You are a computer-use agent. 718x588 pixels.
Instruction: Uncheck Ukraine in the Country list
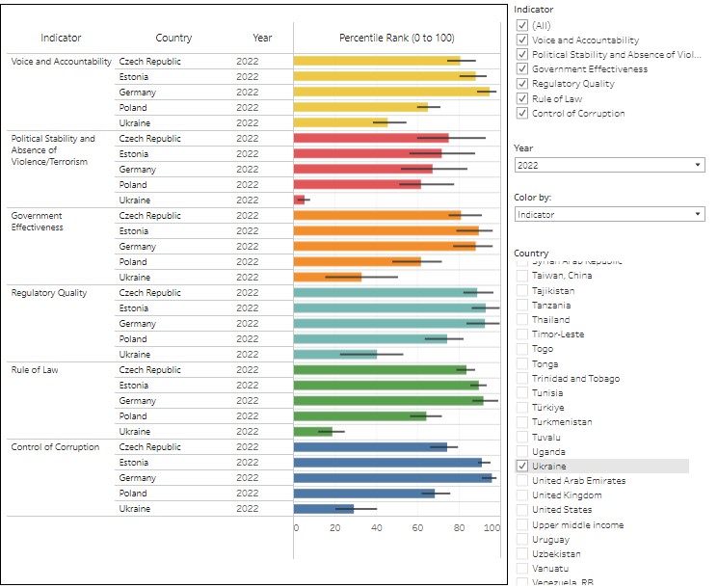(x=522, y=466)
